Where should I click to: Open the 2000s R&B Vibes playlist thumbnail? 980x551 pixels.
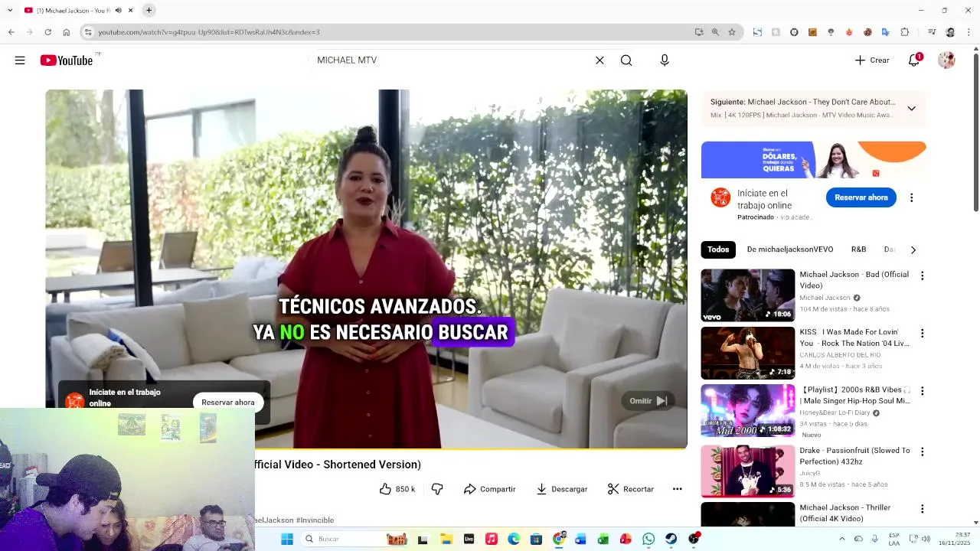click(748, 411)
